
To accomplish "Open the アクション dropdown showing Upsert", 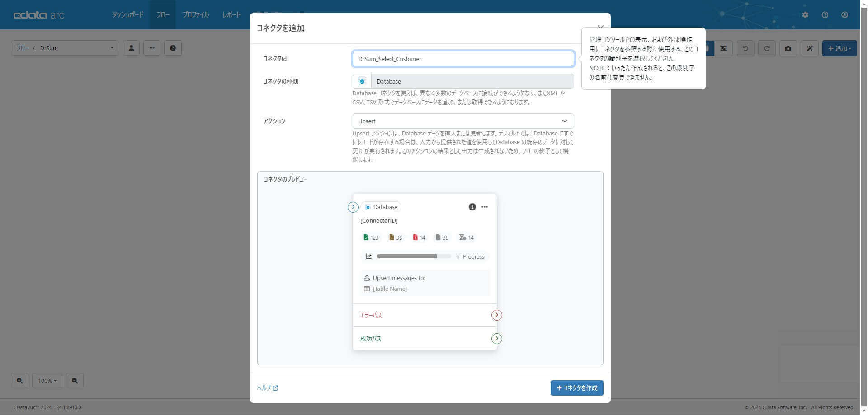I will click(462, 121).
